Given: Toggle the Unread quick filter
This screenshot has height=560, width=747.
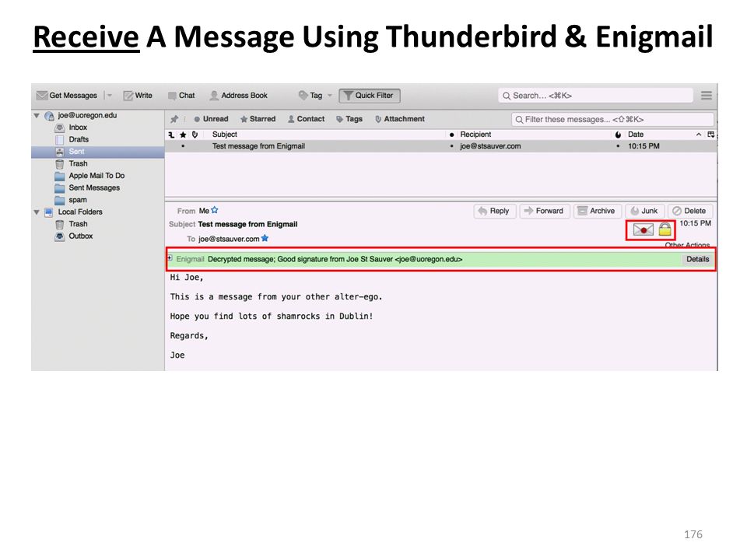Looking at the screenshot, I should (211, 119).
